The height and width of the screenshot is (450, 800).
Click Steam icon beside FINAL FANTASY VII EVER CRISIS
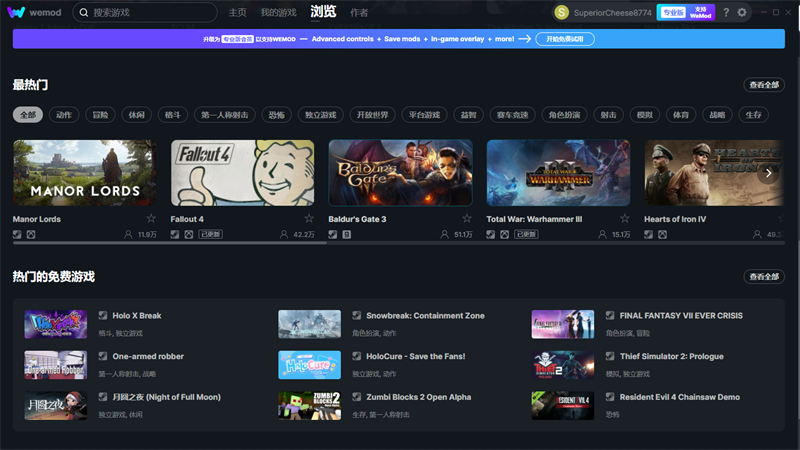point(610,315)
